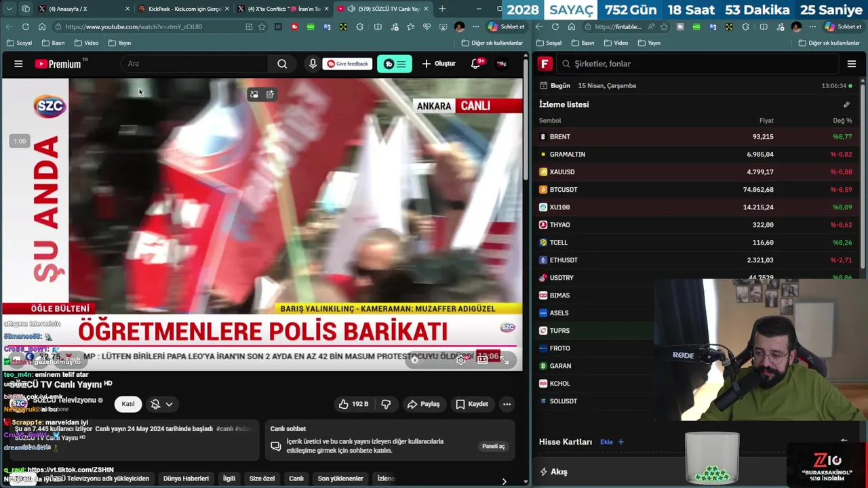Toggle the green extension button beside Give feedback
This screenshot has height=488, width=868.
(395, 64)
